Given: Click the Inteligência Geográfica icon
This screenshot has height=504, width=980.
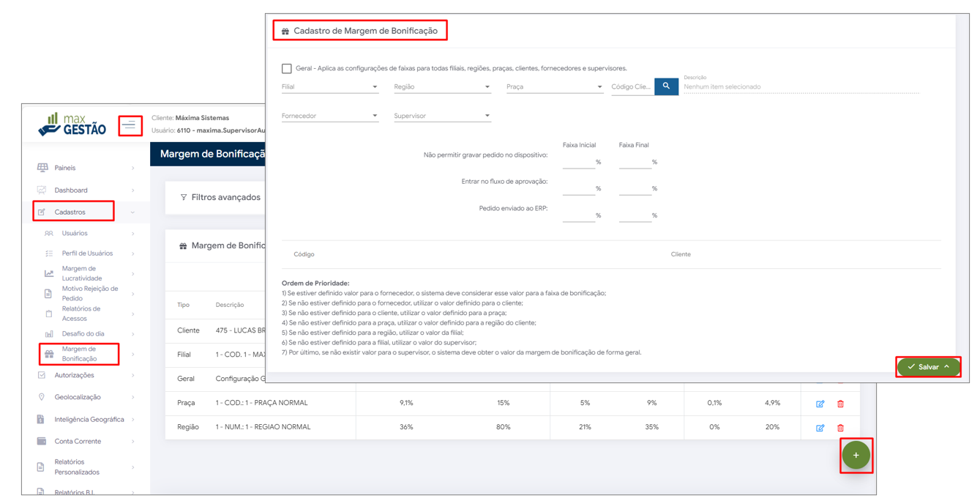Looking at the screenshot, I should point(40,419).
